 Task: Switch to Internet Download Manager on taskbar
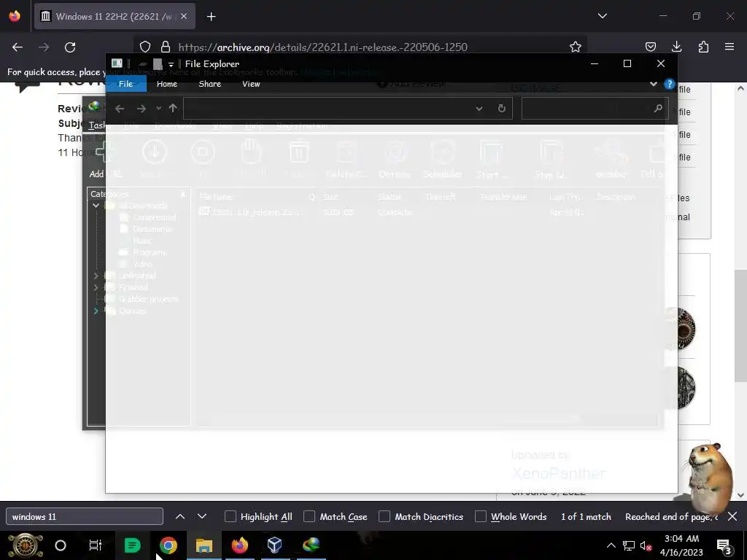tap(311, 545)
